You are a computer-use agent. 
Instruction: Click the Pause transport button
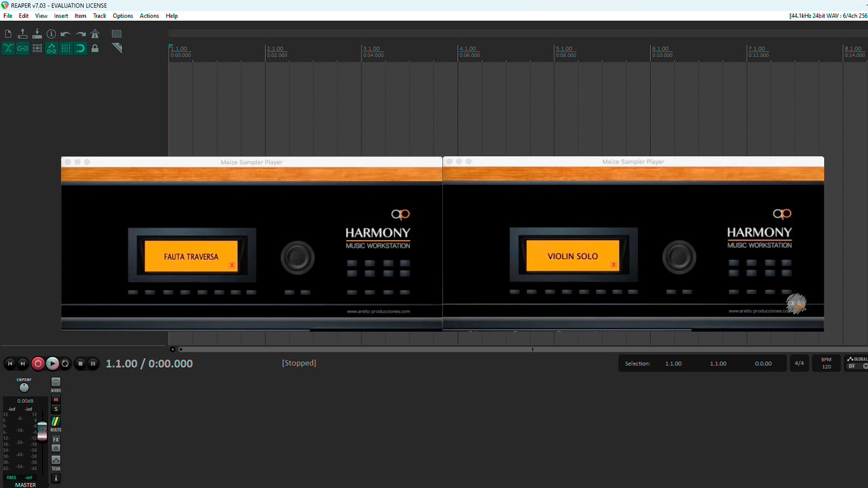click(x=93, y=363)
